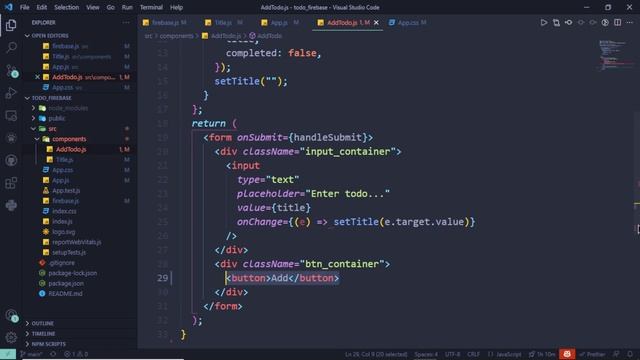This screenshot has height=360, width=640.
Task: Click the remote indicator in status bar
Action: (8, 354)
